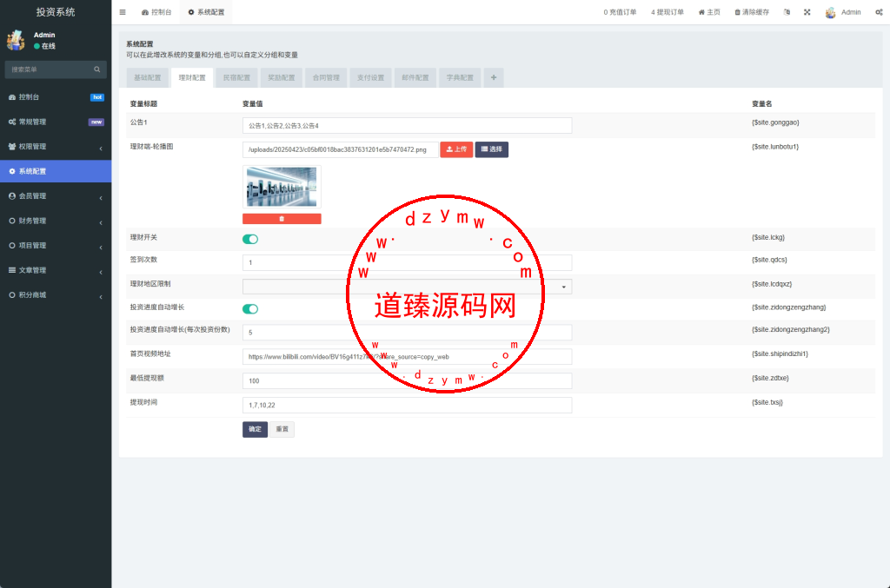Toggle fullscreen icon in top bar
The width and height of the screenshot is (890, 588).
(x=807, y=12)
